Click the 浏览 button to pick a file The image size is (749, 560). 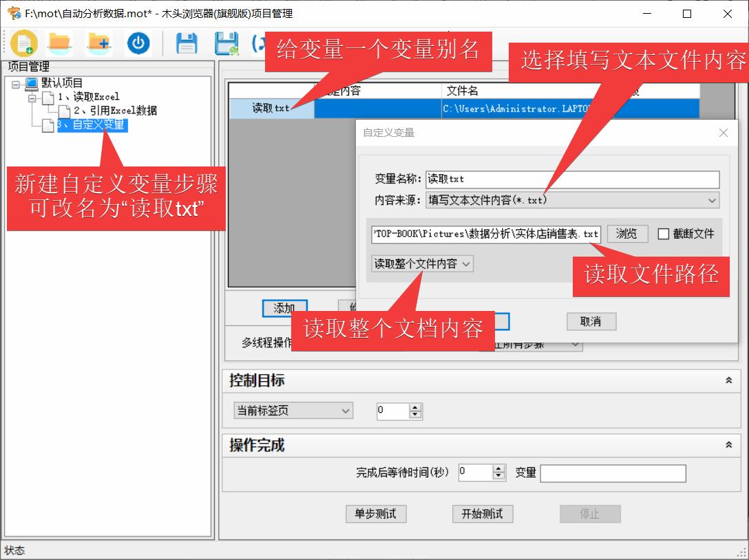[627, 234]
